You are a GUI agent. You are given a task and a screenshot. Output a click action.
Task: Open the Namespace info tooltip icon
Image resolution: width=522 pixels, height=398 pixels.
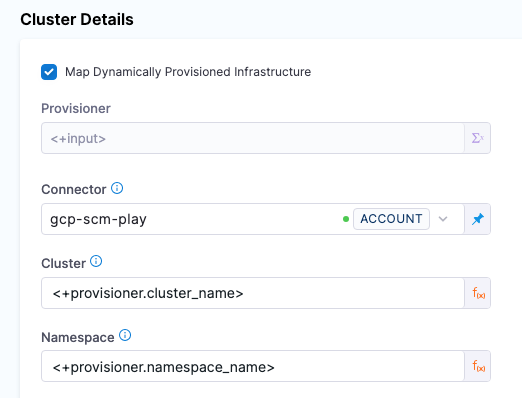coord(125,335)
